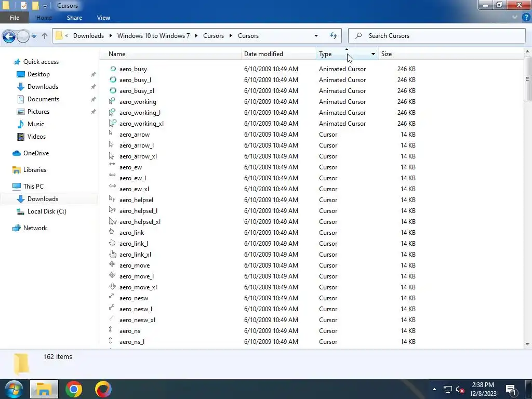Select the aero_working_xl file icon

[x=112, y=123]
